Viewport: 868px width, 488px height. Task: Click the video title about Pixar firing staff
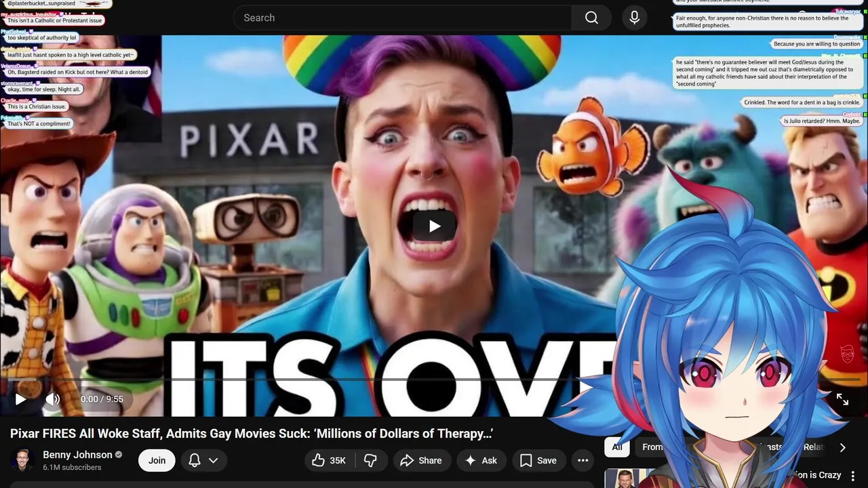(252, 434)
